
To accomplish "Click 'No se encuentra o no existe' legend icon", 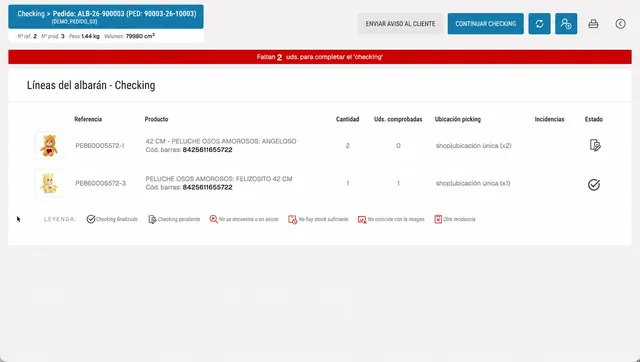I will click(213, 219).
